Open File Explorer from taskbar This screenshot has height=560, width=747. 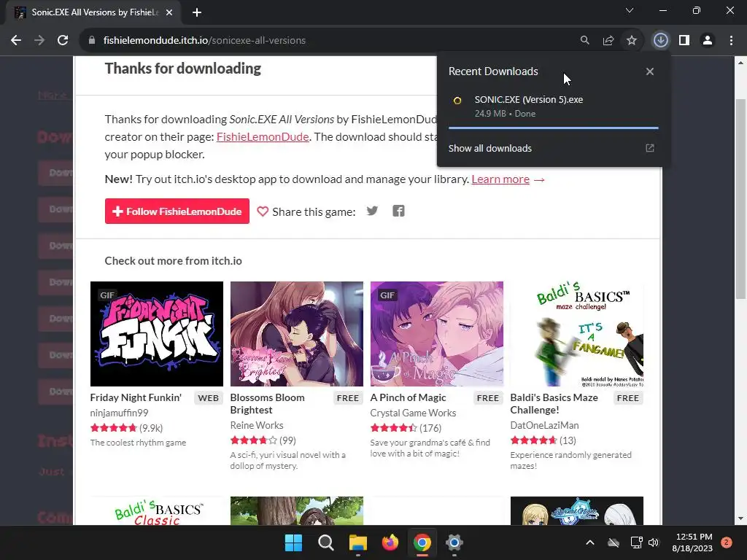click(357, 542)
